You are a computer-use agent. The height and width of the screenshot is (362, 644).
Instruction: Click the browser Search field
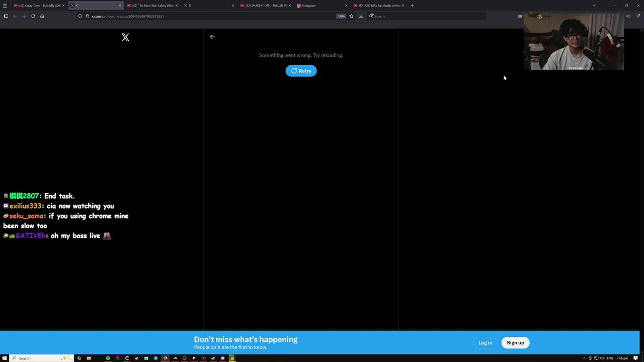click(x=427, y=16)
